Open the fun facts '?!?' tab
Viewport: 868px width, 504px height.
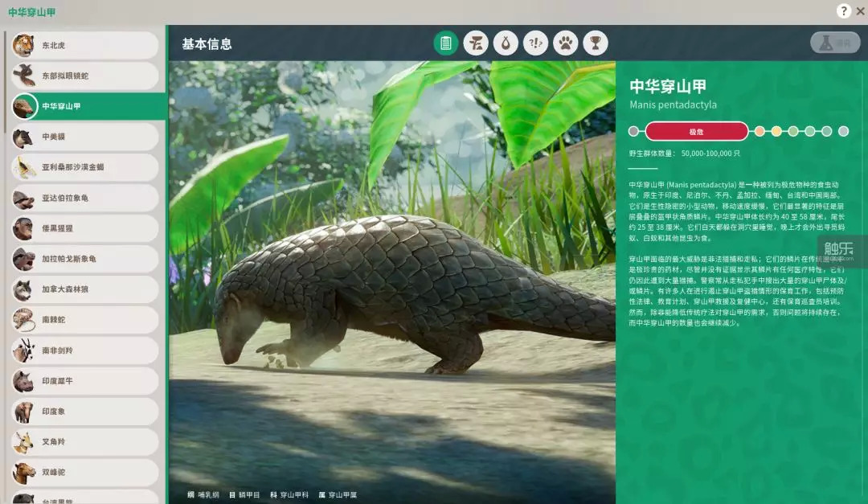pyautogui.click(x=536, y=43)
